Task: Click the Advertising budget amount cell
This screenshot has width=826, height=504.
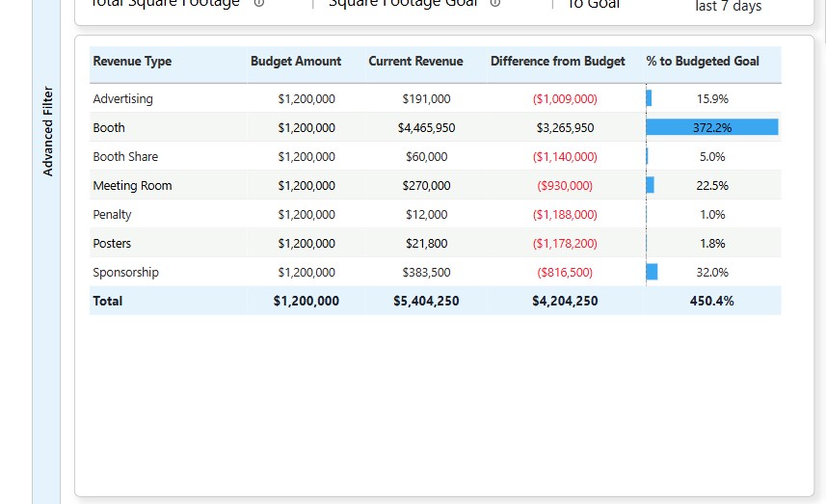Action: pyautogui.click(x=306, y=98)
